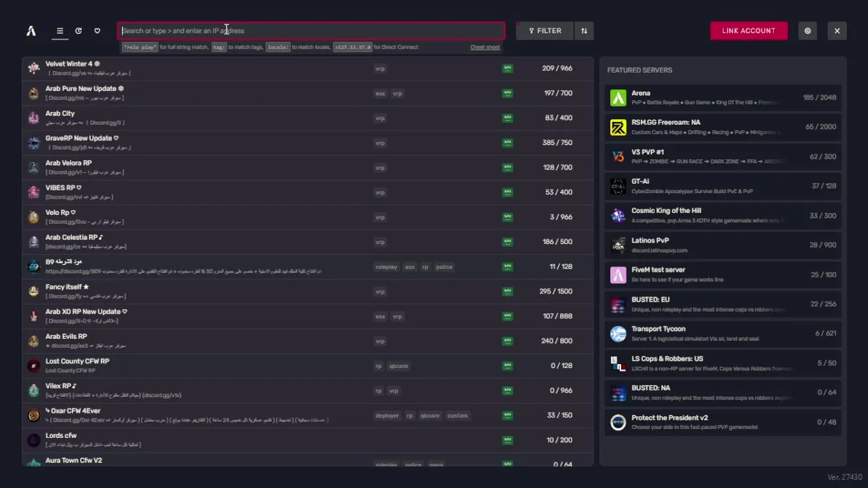Click the Vilex RP server icon
This screenshot has width=868, height=488.
(33, 390)
